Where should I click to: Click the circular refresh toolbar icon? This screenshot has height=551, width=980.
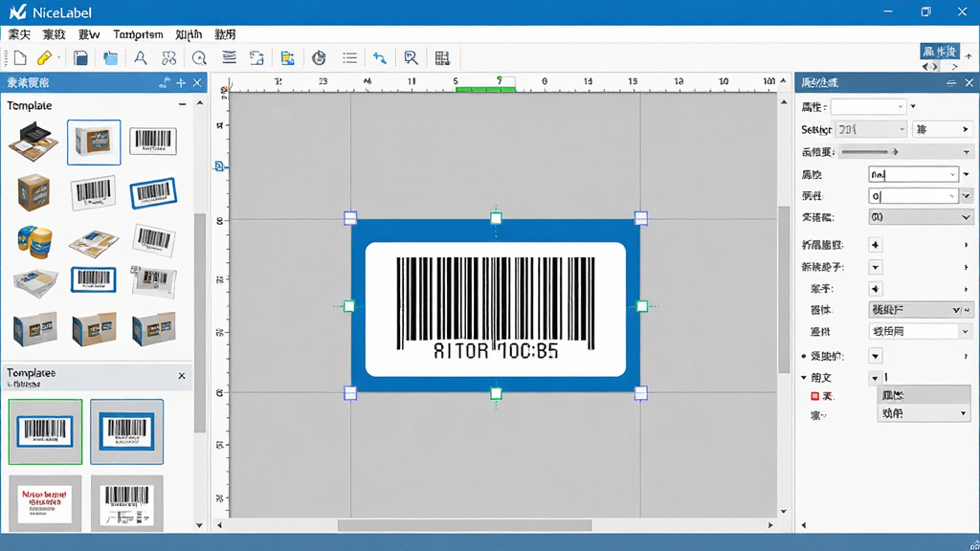[319, 58]
